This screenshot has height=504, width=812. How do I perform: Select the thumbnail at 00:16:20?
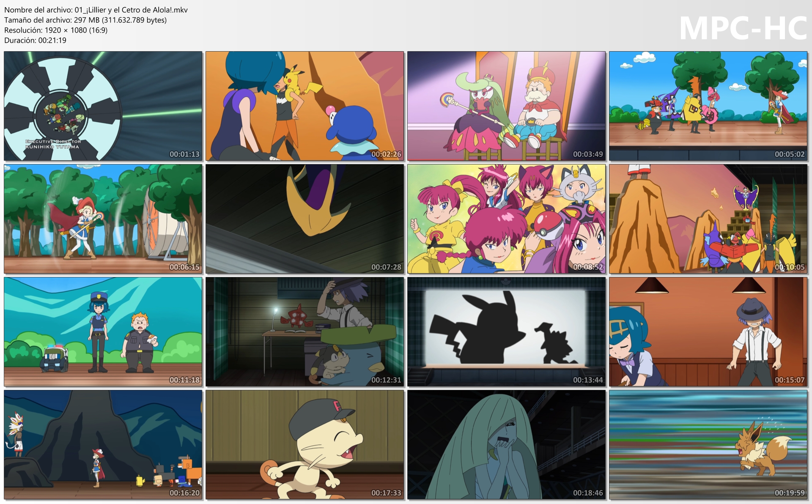pos(103,445)
